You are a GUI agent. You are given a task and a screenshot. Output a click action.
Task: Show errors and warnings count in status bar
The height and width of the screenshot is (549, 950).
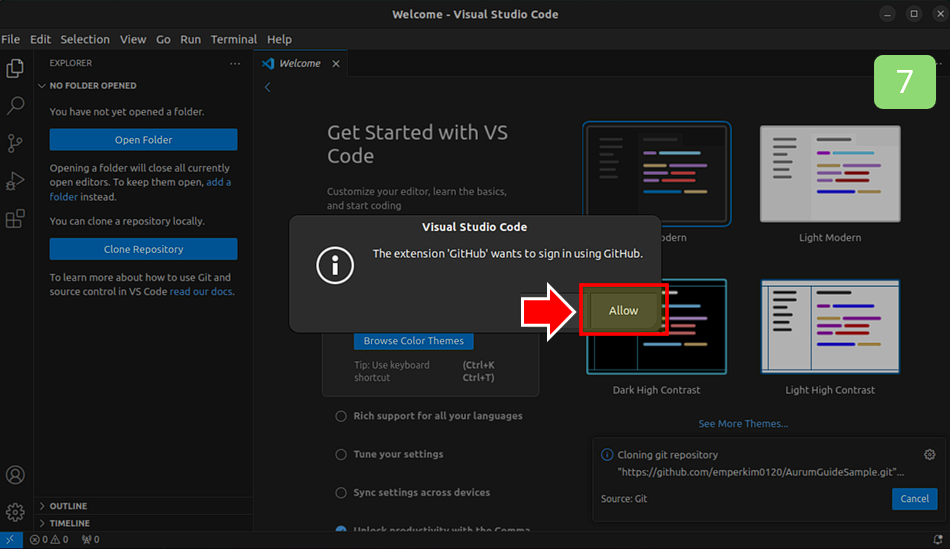[x=49, y=539]
